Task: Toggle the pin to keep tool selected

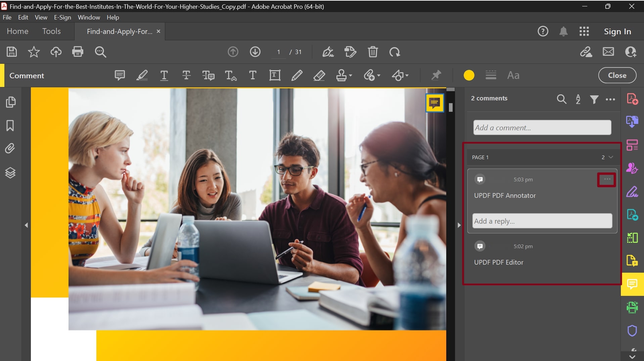Action: (436, 75)
